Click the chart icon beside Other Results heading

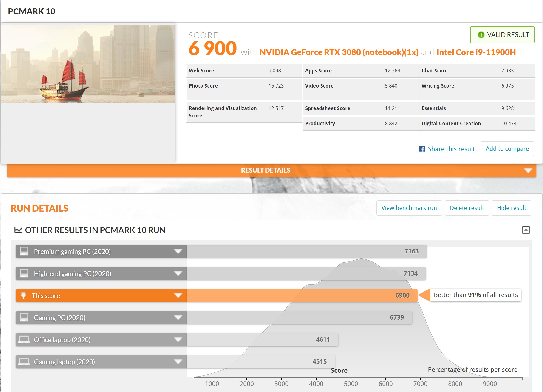pyautogui.click(x=18, y=230)
